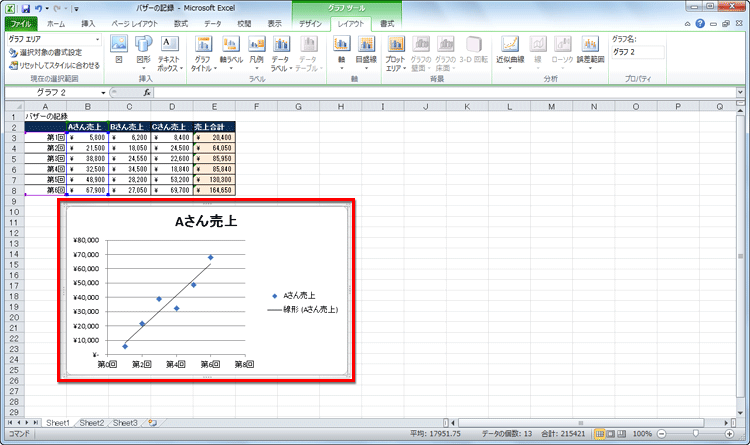The image size is (750, 445).
Task: Click the select all corner of grid
Action: 14,106
